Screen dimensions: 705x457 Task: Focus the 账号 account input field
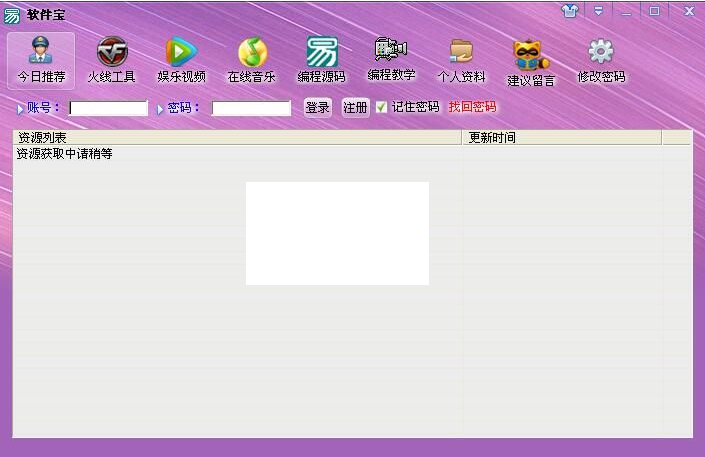pos(108,108)
